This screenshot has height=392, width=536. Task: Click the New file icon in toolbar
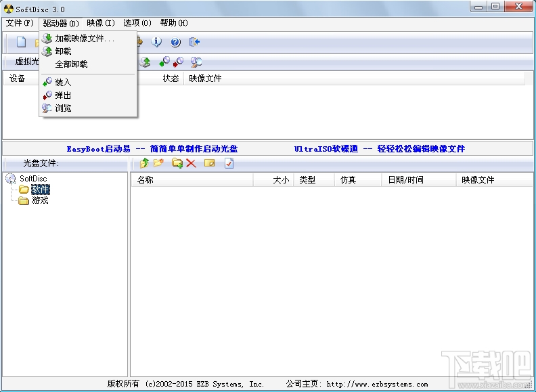(x=21, y=42)
